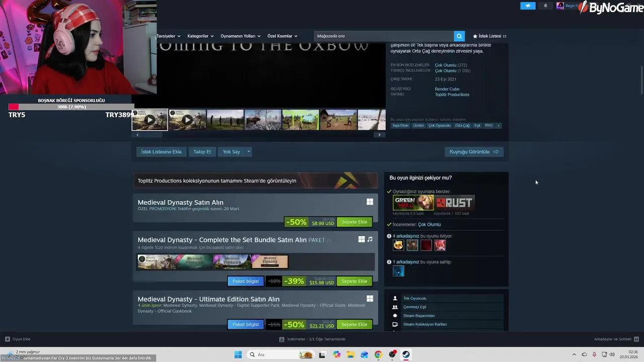
Task: Open Toplitz Productions publisher link
Action: [x=452, y=95]
